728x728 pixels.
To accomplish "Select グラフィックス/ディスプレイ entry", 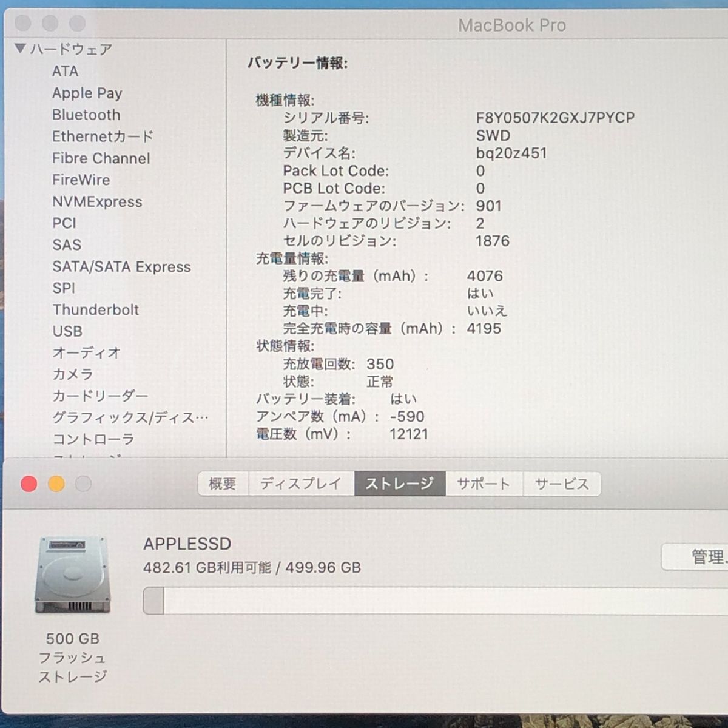I will [130, 417].
